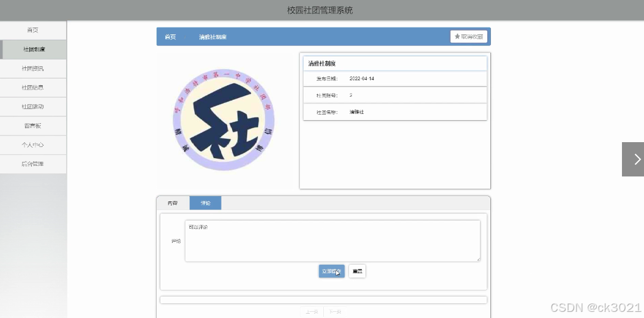The image size is (644, 318).
Task: Go to 社团信息 in sidebar
Action: pos(33,88)
